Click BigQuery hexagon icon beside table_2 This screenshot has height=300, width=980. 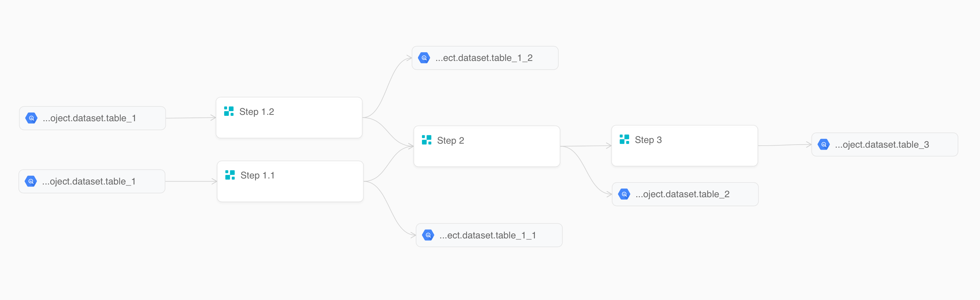click(624, 194)
